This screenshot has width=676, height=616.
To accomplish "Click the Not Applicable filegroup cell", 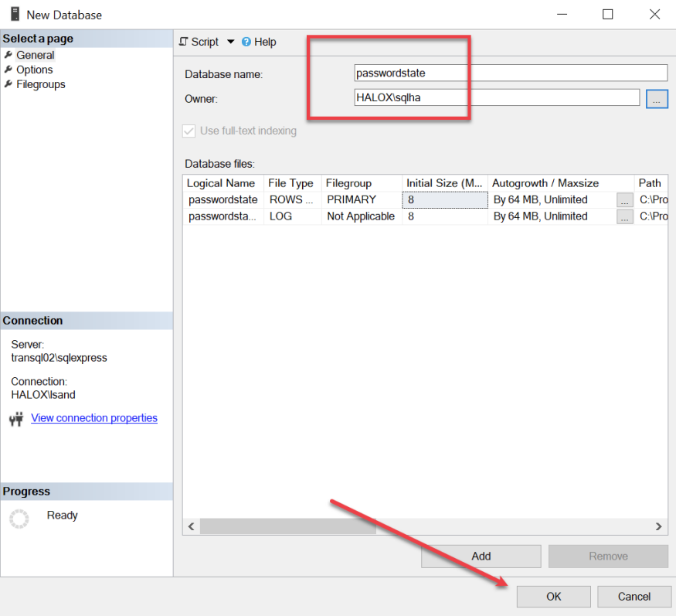I will 362,216.
